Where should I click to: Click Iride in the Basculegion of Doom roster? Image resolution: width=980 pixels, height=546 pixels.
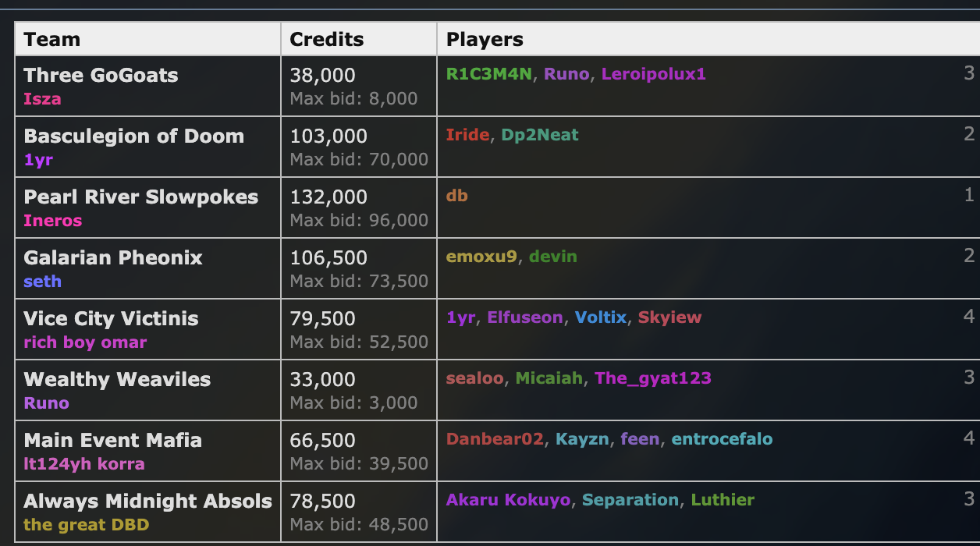(467, 135)
